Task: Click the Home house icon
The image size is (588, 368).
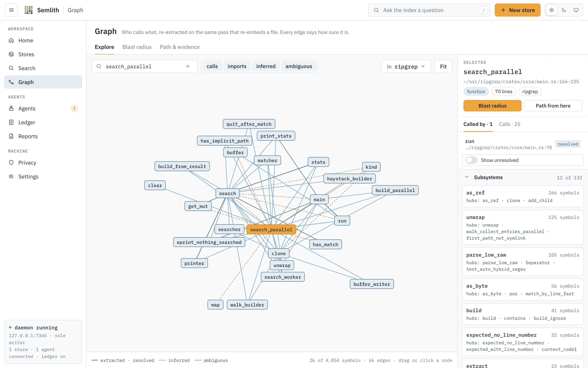Action: pyautogui.click(x=11, y=40)
